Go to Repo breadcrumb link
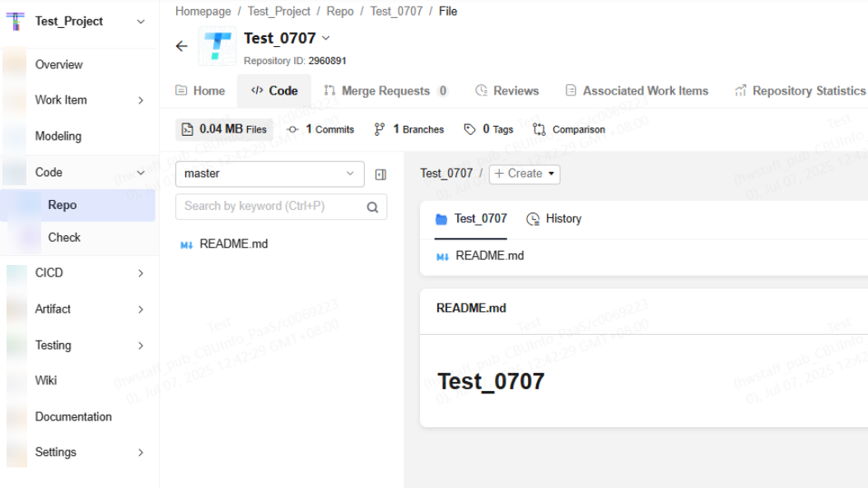 pyautogui.click(x=340, y=12)
